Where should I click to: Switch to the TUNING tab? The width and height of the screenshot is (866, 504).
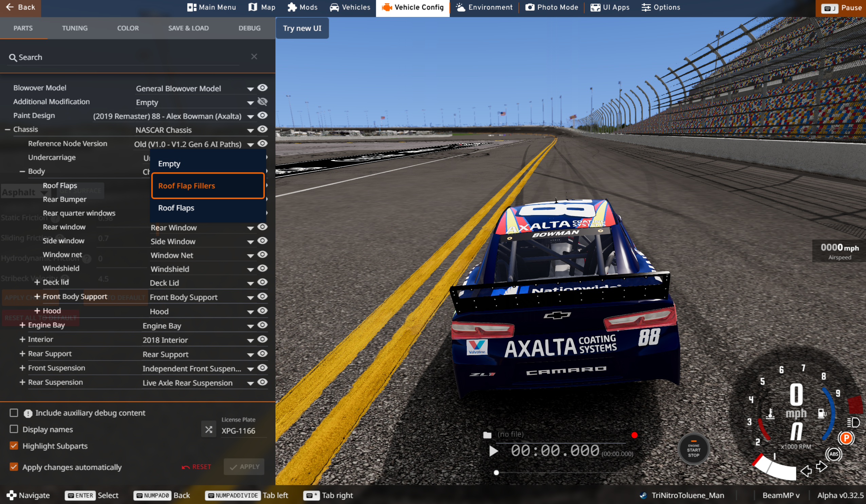coord(75,28)
